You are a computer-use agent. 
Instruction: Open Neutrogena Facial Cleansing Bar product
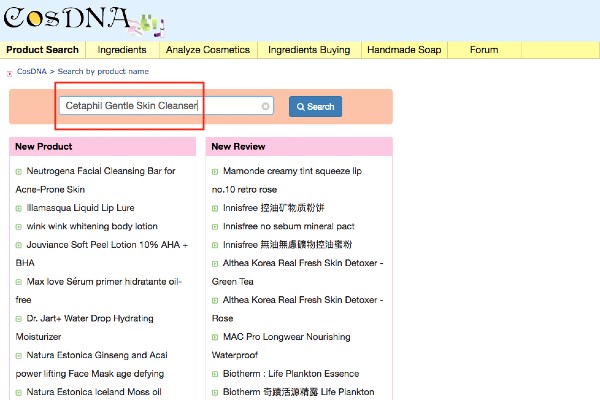click(96, 180)
